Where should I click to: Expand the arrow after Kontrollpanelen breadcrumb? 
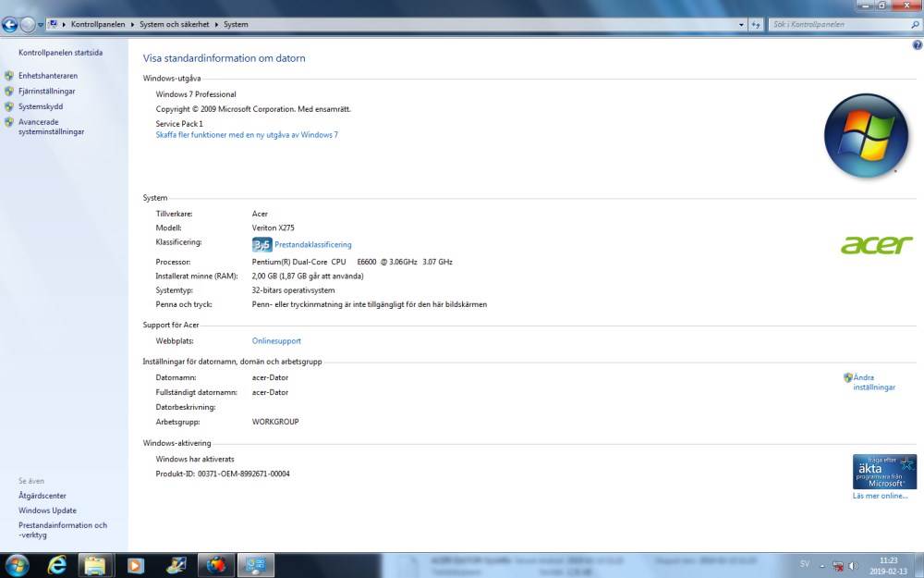point(132,24)
